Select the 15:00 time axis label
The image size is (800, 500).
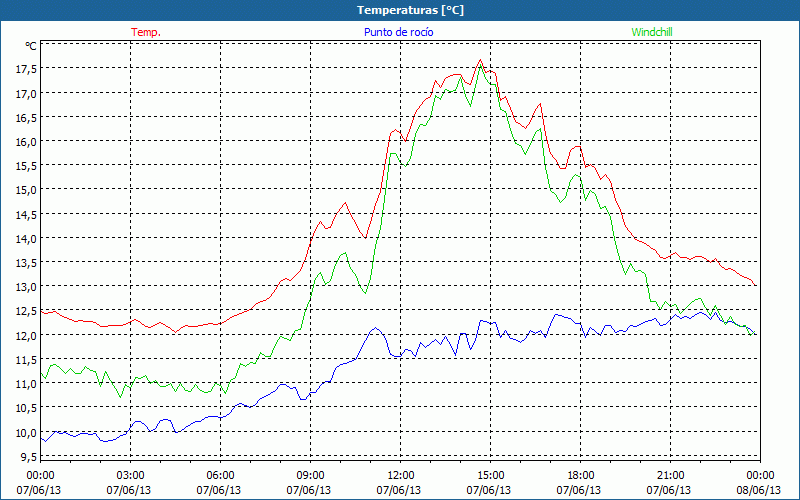(x=491, y=475)
